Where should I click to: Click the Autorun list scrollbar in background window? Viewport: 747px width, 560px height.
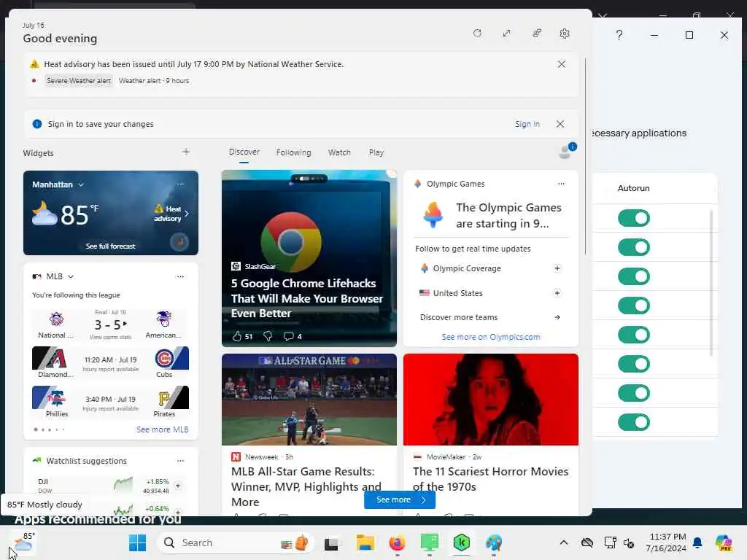coord(711,284)
